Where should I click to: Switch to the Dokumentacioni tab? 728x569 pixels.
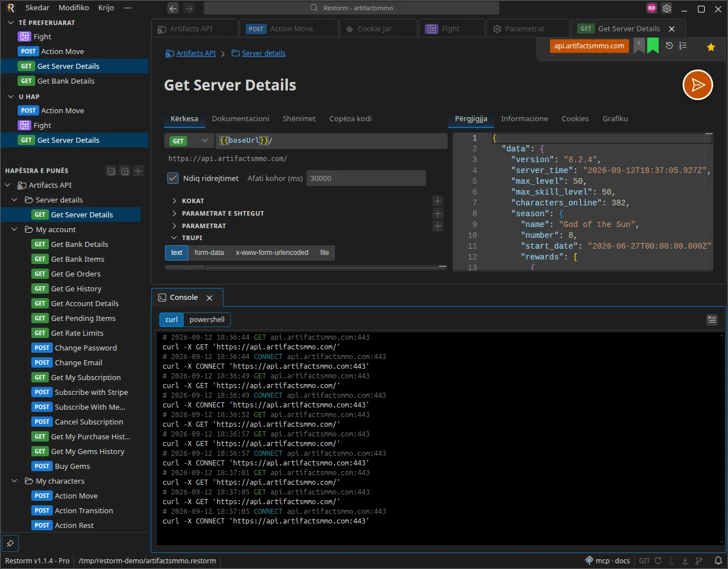[241, 118]
